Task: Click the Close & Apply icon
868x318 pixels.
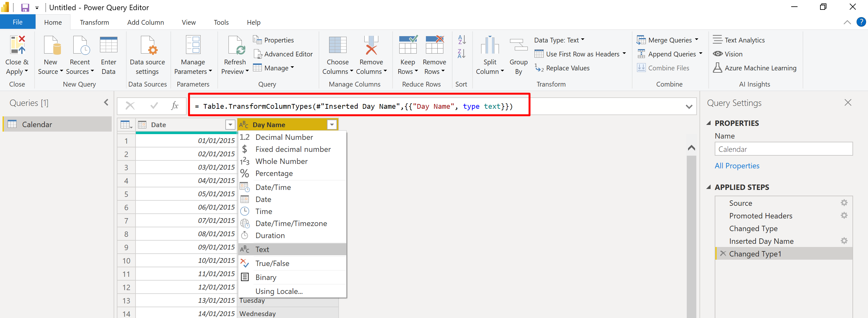Action: click(x=17, y=45)
